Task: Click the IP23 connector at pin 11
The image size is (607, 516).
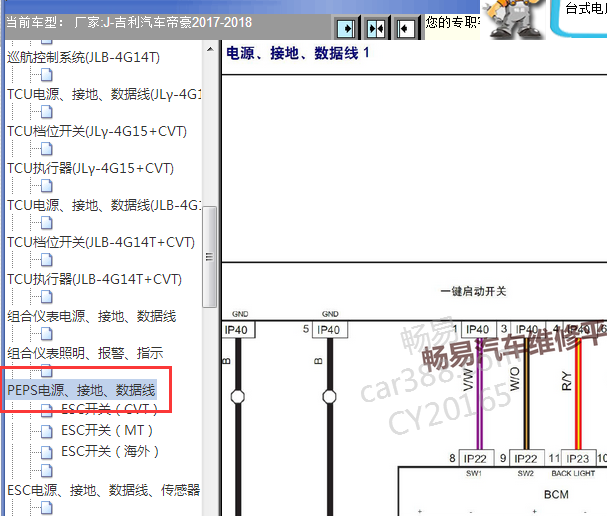Action: pyautogui.click(x=578, y=459)
